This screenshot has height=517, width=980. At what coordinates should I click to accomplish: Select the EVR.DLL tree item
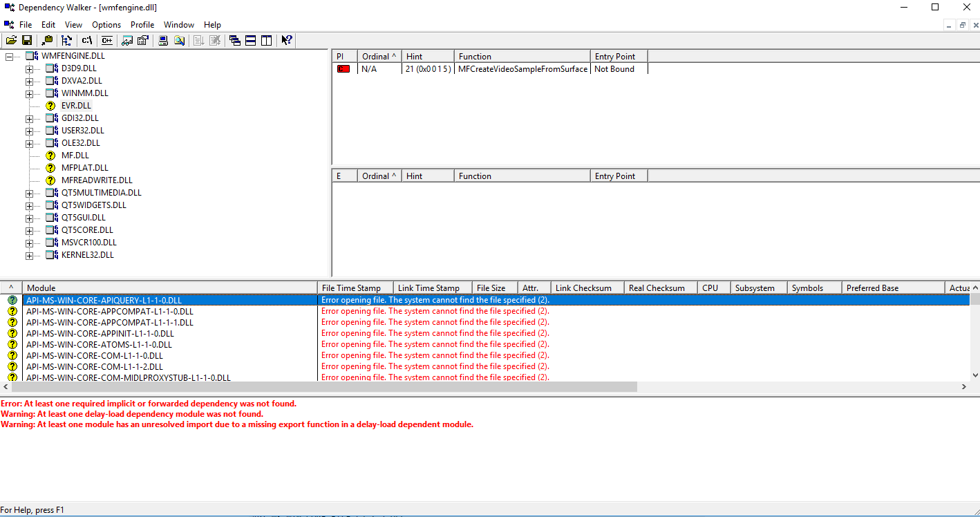pos(76,106)
